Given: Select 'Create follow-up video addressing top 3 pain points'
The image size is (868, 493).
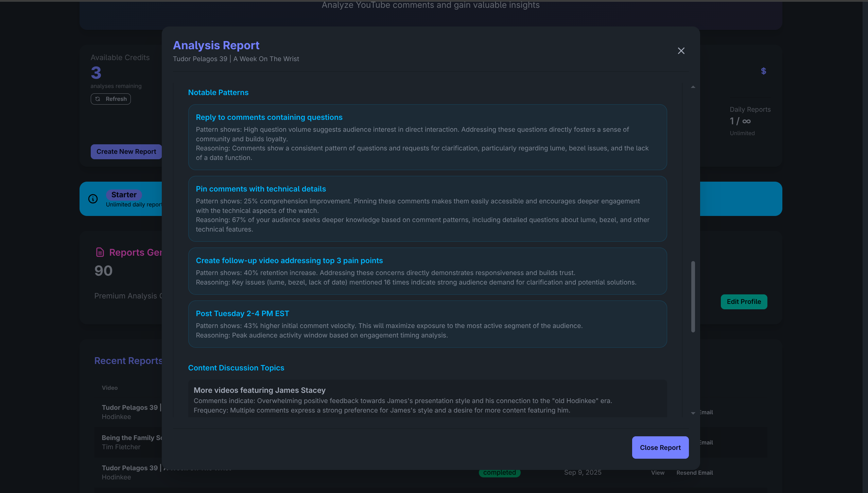Looking at the screenshot, I should pos(289,260).
